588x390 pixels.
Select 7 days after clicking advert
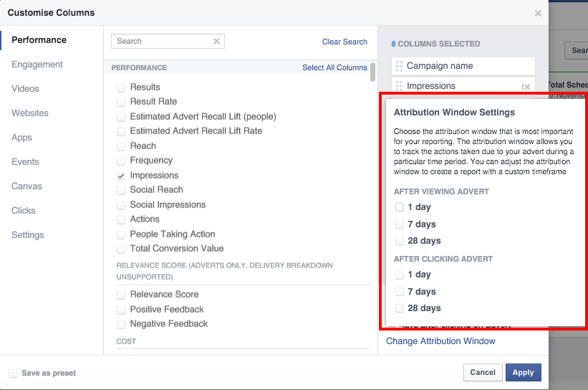tap(400, 292)
